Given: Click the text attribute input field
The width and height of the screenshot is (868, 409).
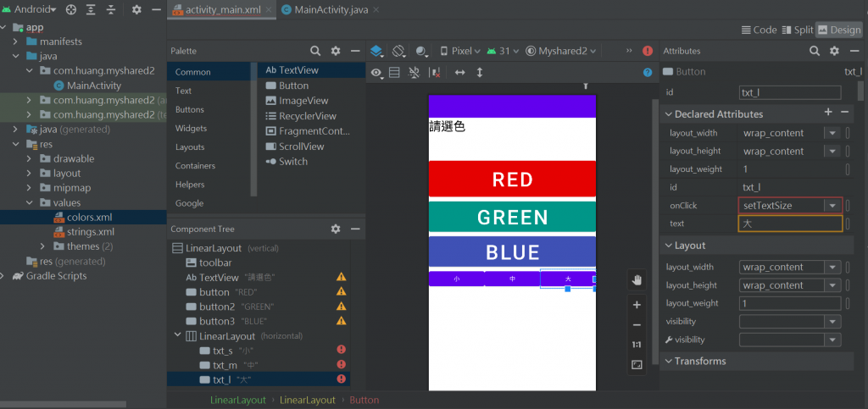Looking at the screenshot, I should click(790, 224).
